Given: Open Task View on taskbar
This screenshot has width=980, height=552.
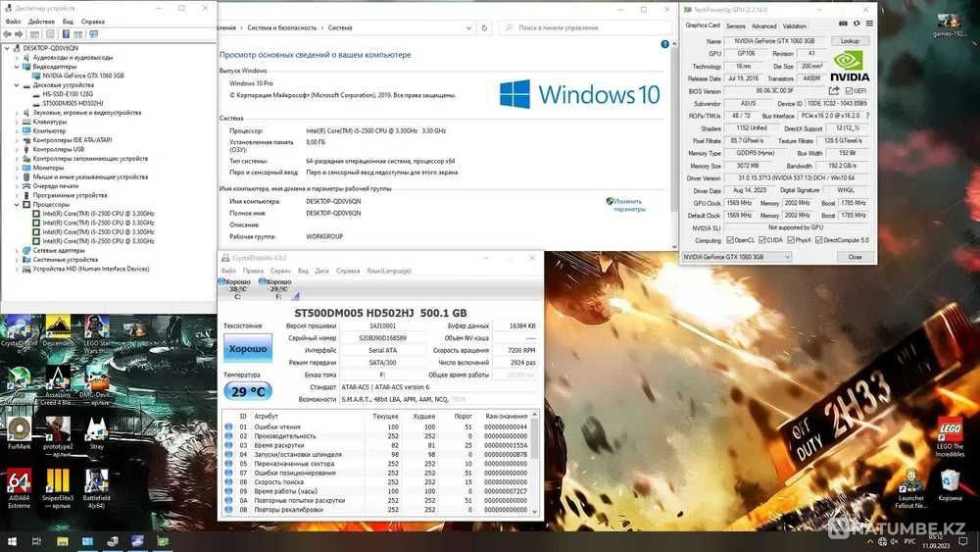Looking at the screenshot, I should 36,541.
